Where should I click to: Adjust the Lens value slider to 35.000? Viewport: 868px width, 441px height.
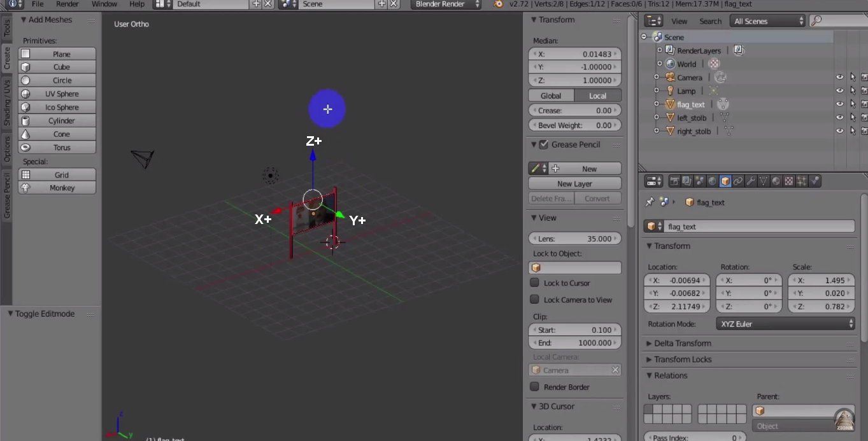coord(575,238)
